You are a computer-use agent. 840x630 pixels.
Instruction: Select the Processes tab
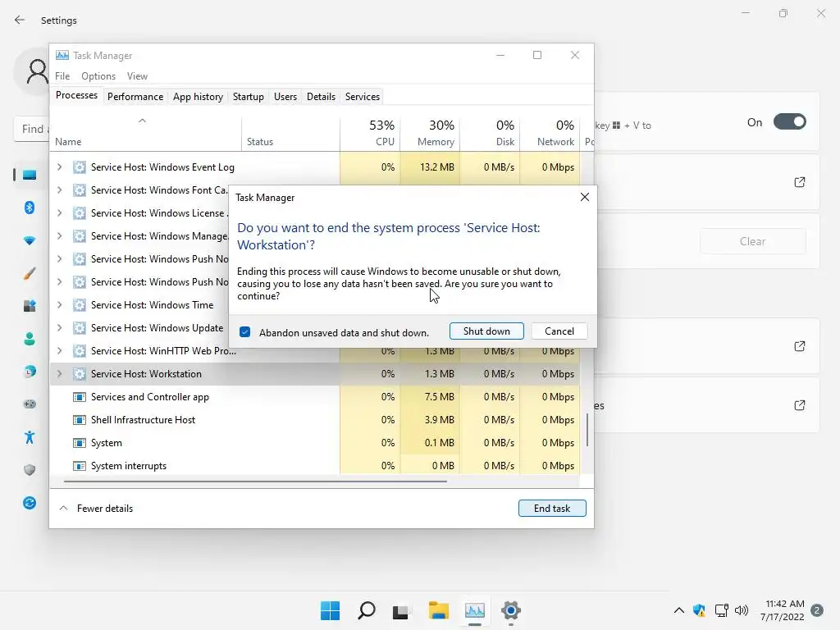tap(76, 95)
